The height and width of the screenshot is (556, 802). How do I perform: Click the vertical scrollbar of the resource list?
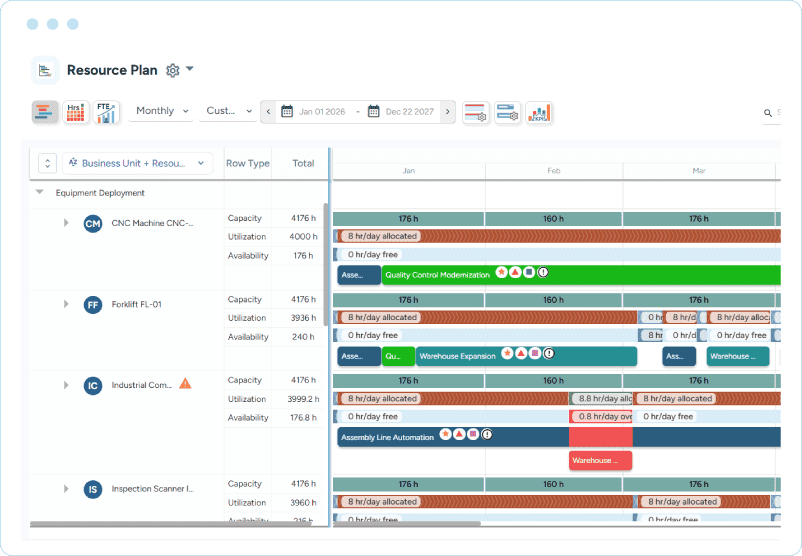[325, 264]
